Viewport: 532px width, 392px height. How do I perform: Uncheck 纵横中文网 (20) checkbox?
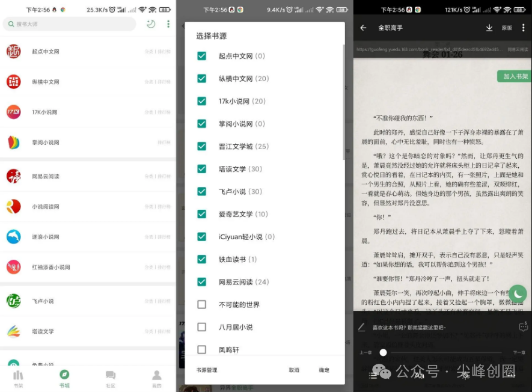pyautogui.click(x=201, y=78)
